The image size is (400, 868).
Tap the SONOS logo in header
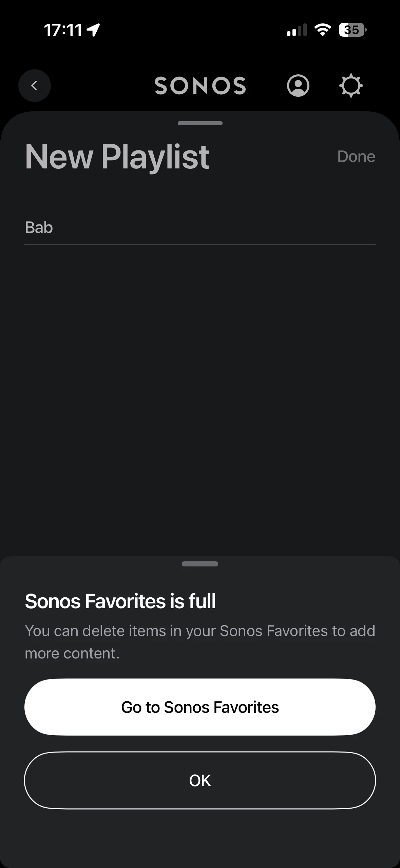[200, 86]
